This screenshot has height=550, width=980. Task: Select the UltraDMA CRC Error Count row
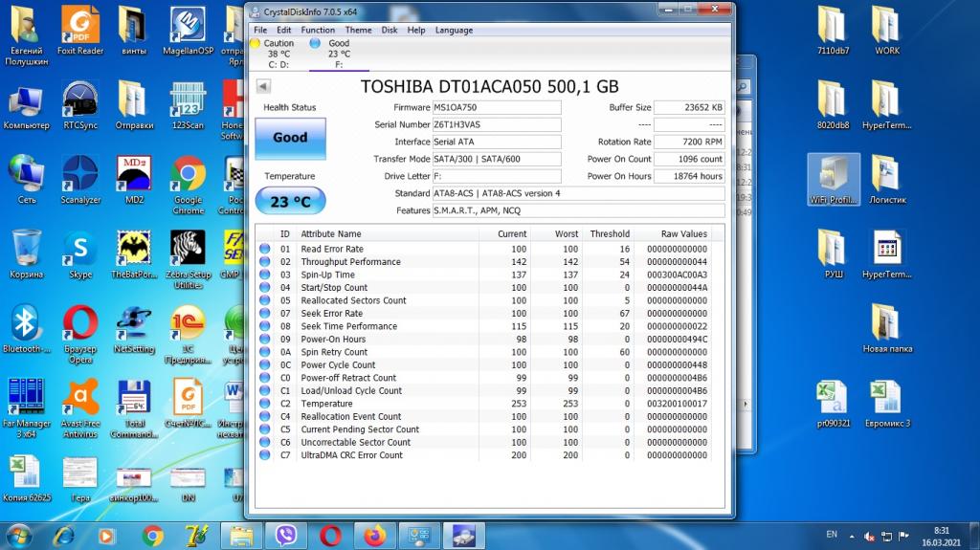pyautogui.click(x=483, y=455)
